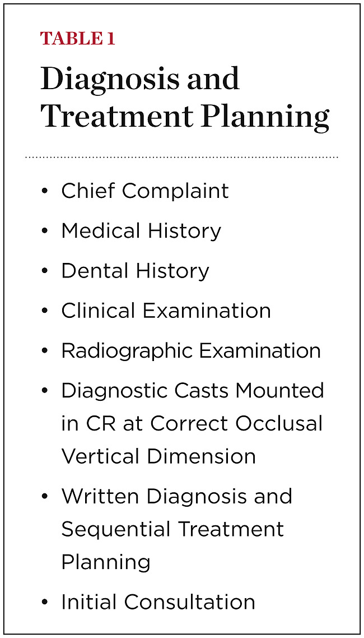The height and width of the screenshot is (638, 364).
Task: Select the Clinical Examination list item
Action: click(166, 311)
